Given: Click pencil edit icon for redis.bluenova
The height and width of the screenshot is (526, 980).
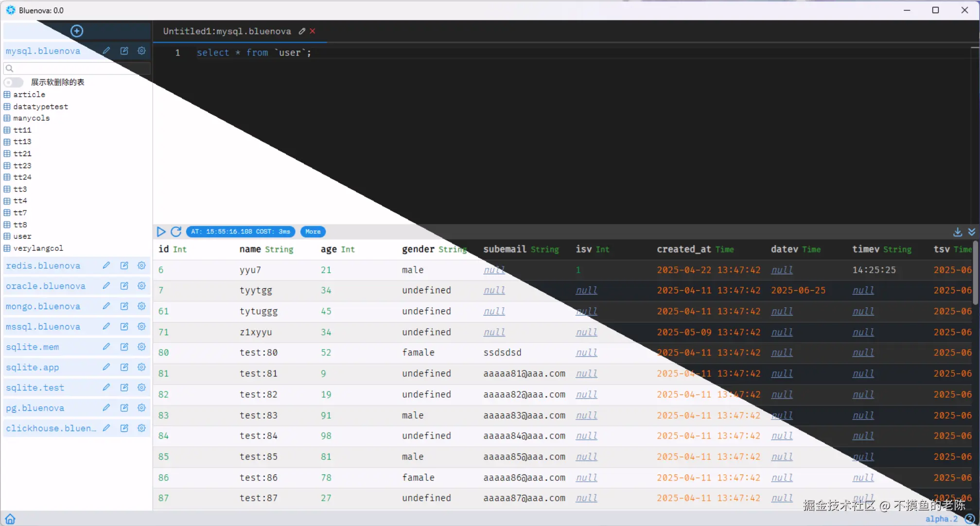Looking at the screenshot, I should tap(106, 265).
